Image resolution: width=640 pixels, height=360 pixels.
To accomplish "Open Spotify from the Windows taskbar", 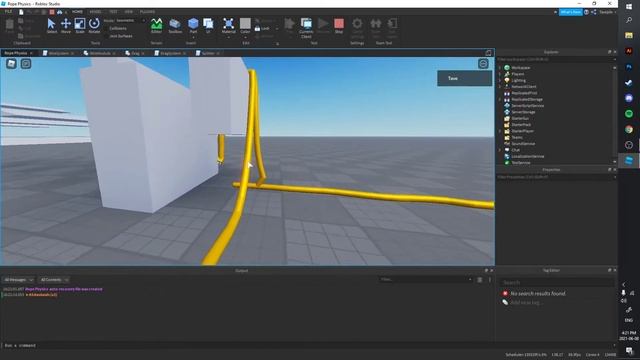I will click(629, 113).
